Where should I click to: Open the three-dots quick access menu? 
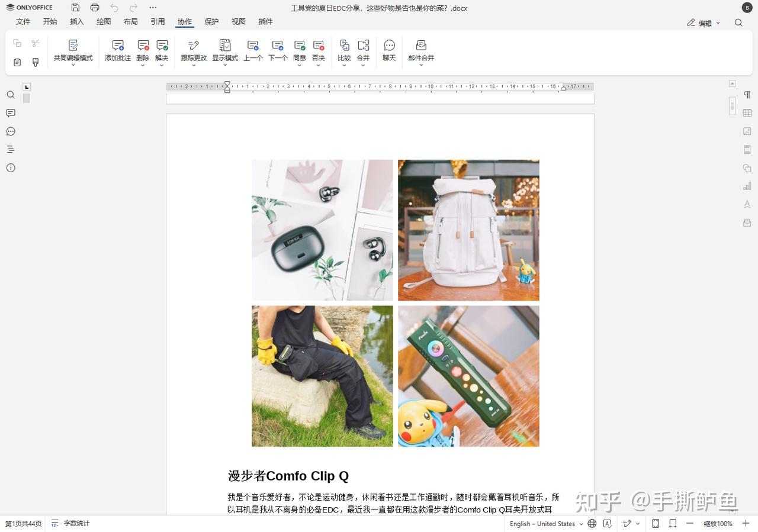coord(153,8)
